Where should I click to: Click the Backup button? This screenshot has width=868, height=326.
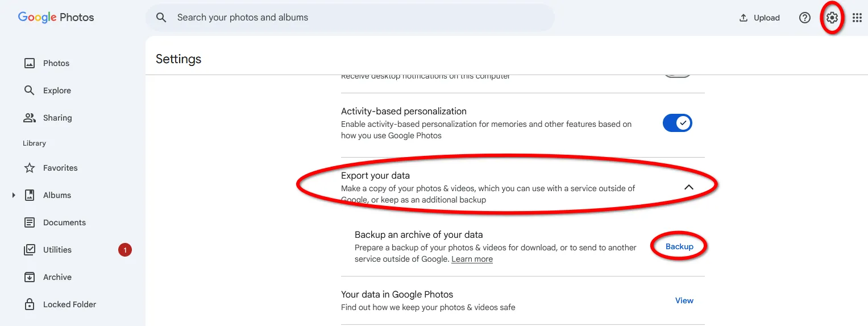pyautogui.click(x=679, y=246)
